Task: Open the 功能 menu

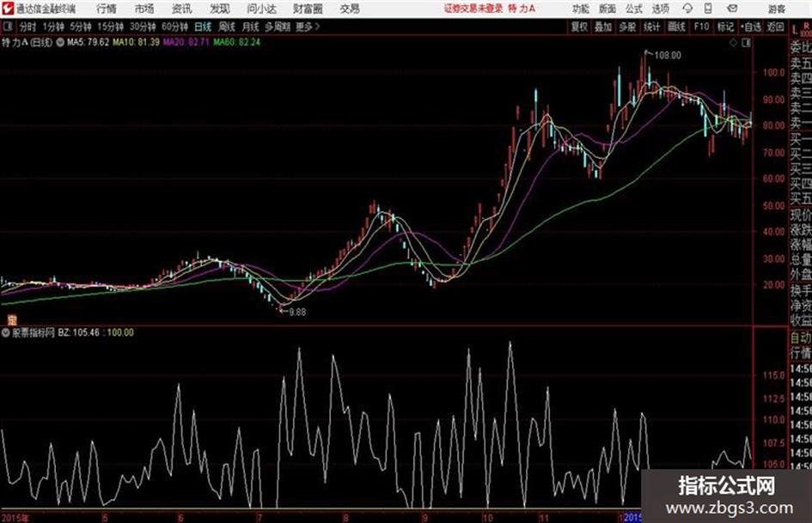Action: tap(581, 9)
